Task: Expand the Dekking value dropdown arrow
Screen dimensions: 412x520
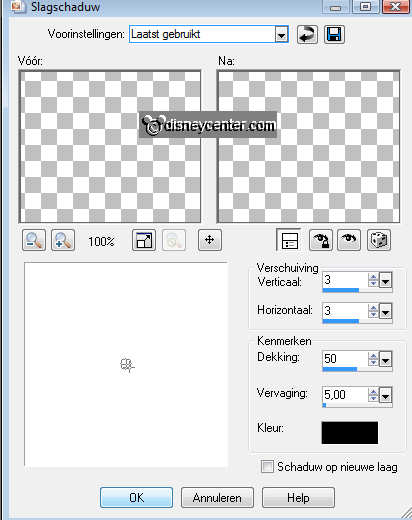Action: coord(385,359)
